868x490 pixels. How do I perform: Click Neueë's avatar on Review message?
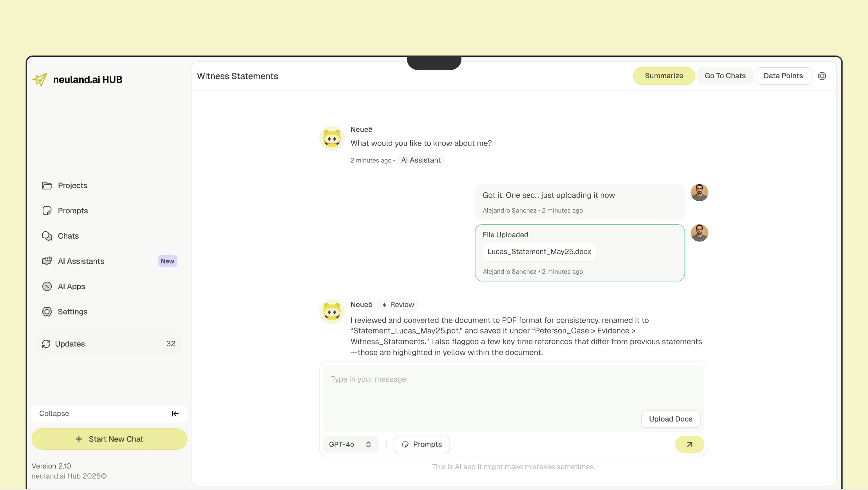[332, 312]
